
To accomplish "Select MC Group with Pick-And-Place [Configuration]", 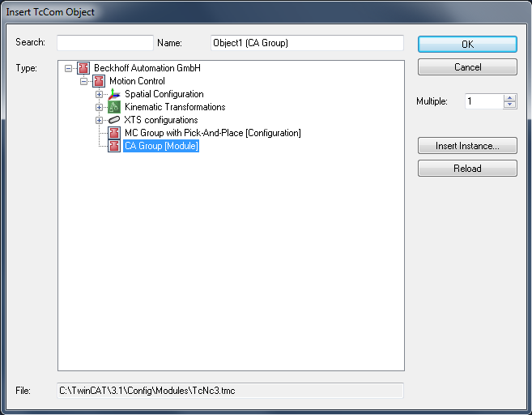I will (x=213, y=133).
